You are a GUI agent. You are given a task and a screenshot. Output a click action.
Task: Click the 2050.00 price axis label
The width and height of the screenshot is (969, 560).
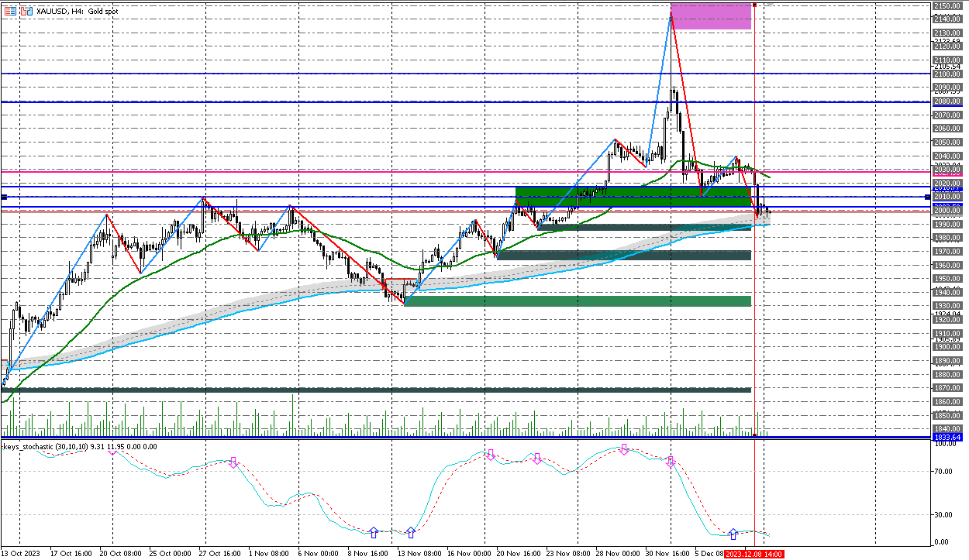coord(947,143)
